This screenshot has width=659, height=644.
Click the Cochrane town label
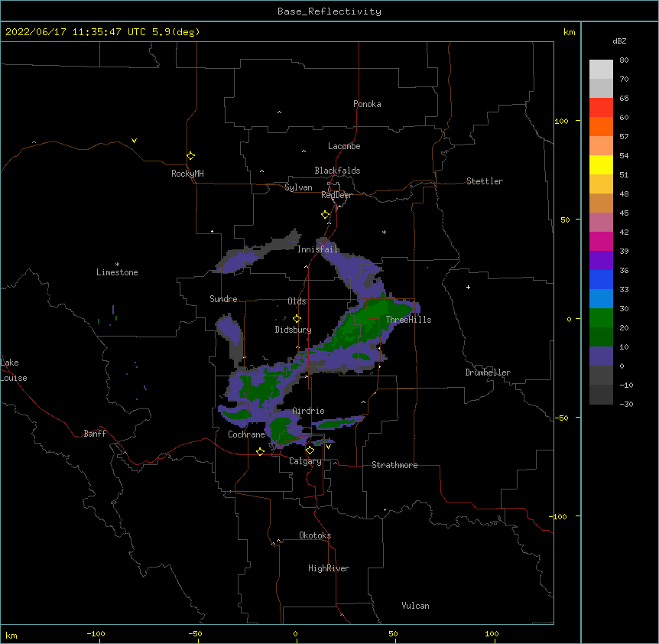246,434
